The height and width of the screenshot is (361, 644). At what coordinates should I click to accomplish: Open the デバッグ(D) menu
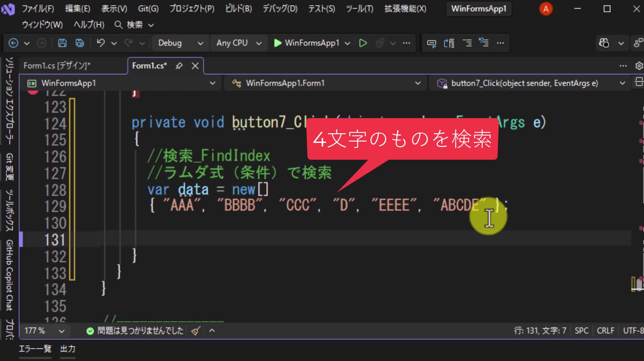pyautogui.click(x=280, y=9)
